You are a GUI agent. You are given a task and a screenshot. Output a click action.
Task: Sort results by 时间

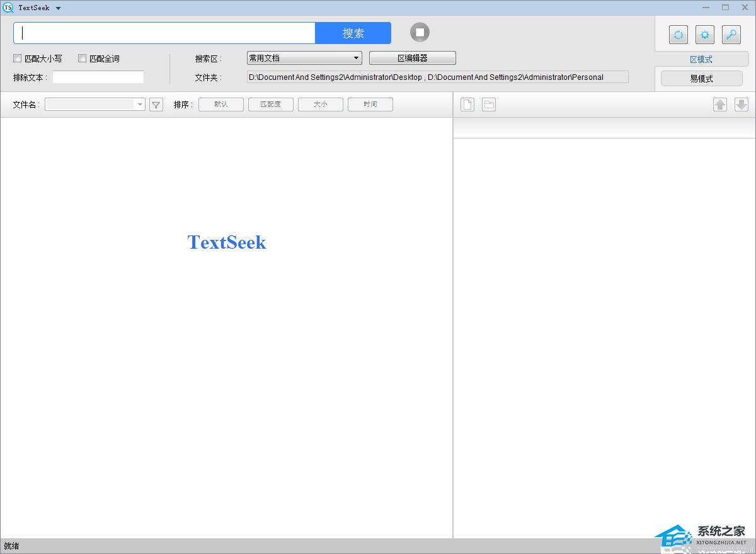370,105
